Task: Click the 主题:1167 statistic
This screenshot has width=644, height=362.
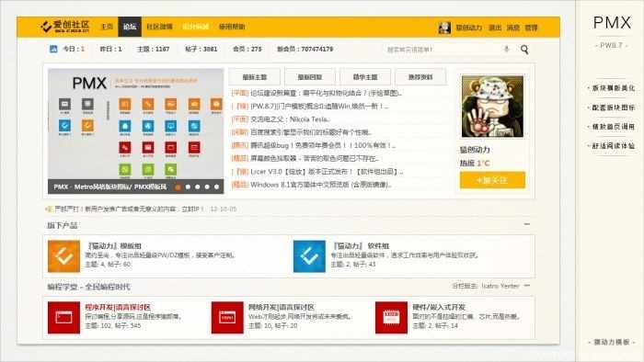Action: click(x=154, y=49)
